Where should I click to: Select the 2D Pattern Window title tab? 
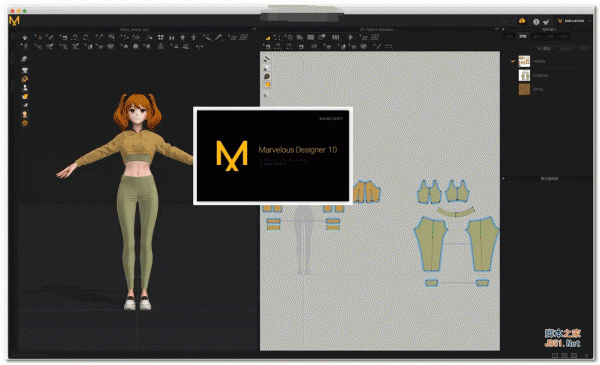[377, 29]
